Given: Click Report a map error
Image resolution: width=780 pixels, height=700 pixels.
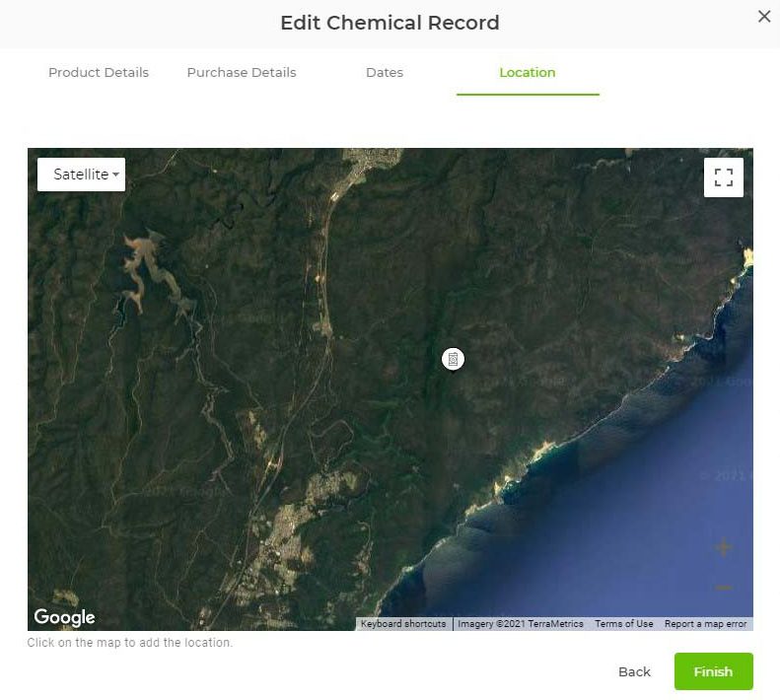Looking at the screenshot, I should coord(705,624).
